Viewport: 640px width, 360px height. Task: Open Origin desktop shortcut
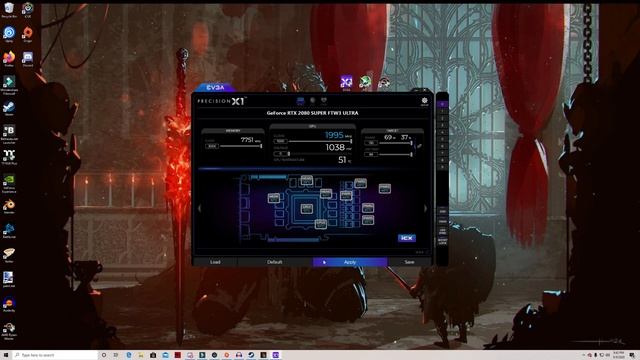point(28,35)
